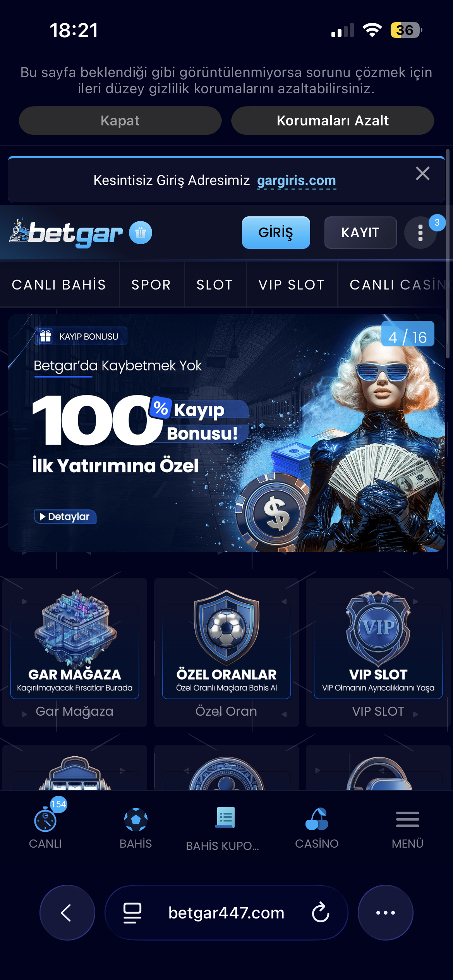This screenshot has height=980, width=453.
Task: Close the Kesintisiz Giriş Adresimiz banner
Action: coord(423,173)
